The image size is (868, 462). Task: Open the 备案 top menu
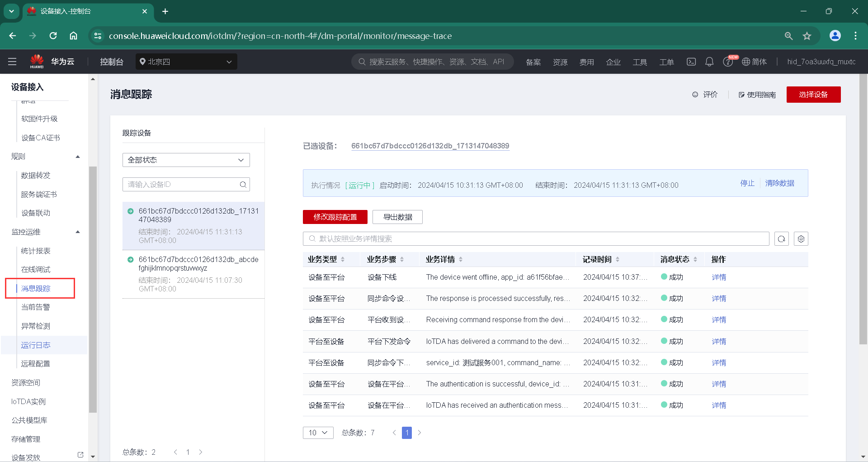tap(533, 62)
